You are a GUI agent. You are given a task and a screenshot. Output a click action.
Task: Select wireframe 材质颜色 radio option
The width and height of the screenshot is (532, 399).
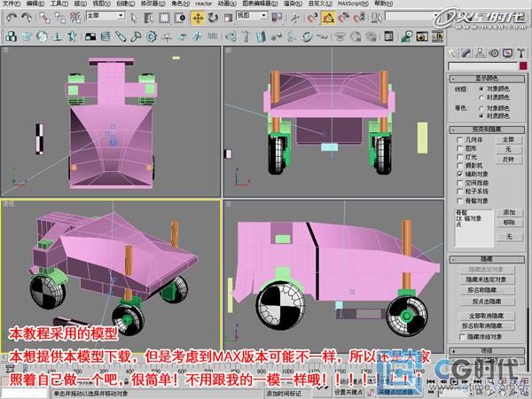[x=481, y=96]
